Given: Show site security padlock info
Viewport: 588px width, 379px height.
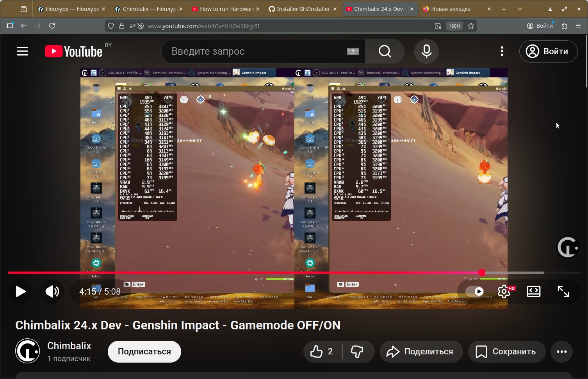Looking at the screenshot, I should click(122, 26).
